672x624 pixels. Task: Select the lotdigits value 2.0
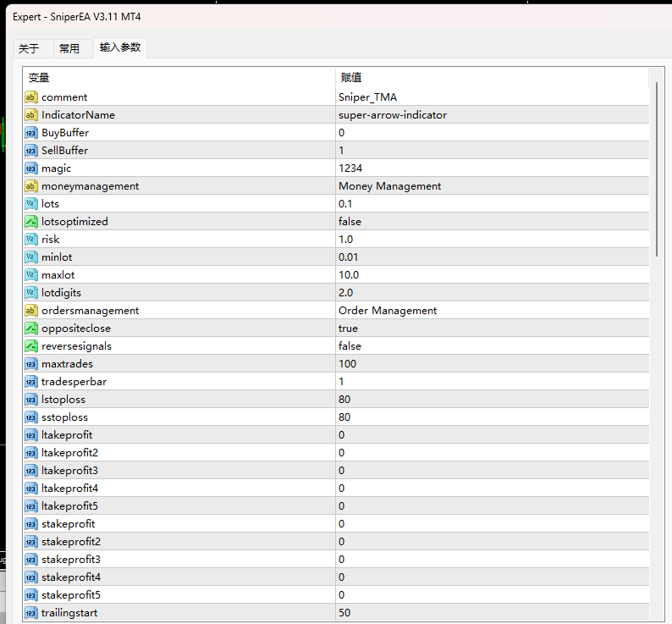pos(492,293)
